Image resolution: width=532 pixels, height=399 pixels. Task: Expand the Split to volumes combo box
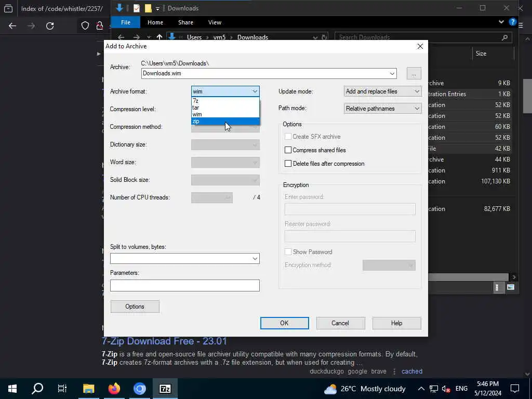pyautogui.click(x=255, y=259)
